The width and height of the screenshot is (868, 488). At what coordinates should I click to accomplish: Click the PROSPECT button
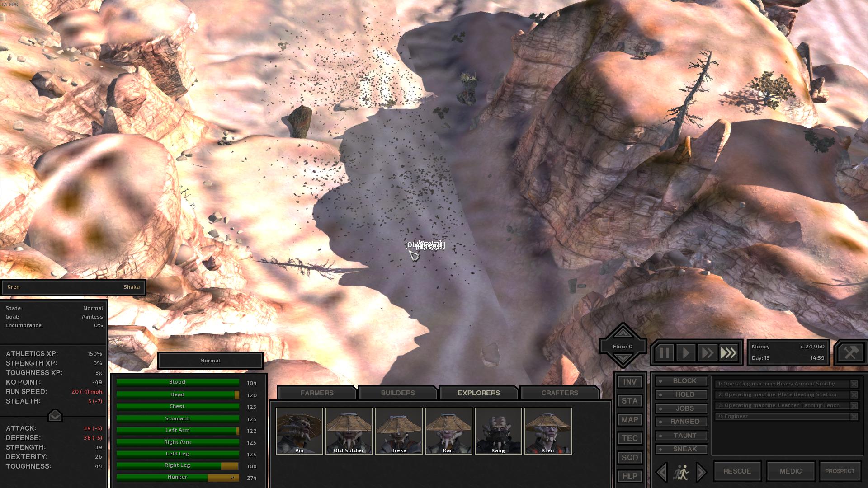click(840, 471)
